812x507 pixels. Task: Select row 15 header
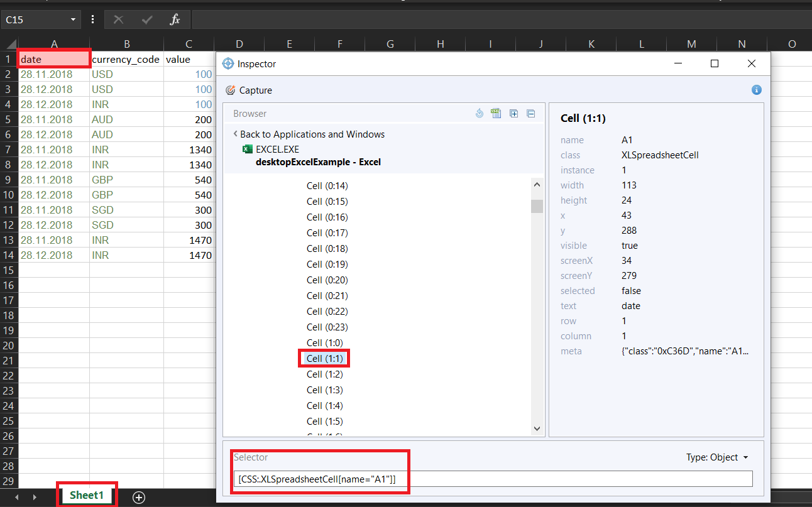[9, 270]
